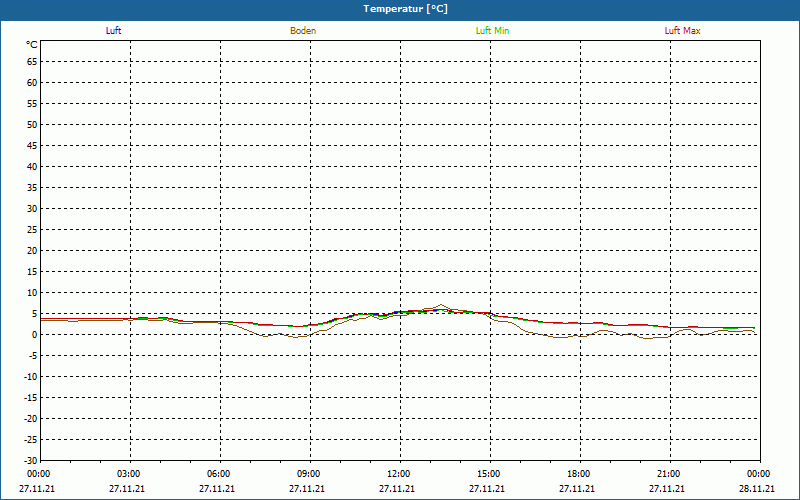
Task: Click the 20 y-axis value
Action: pyautogui.click(x=32, y=251)
